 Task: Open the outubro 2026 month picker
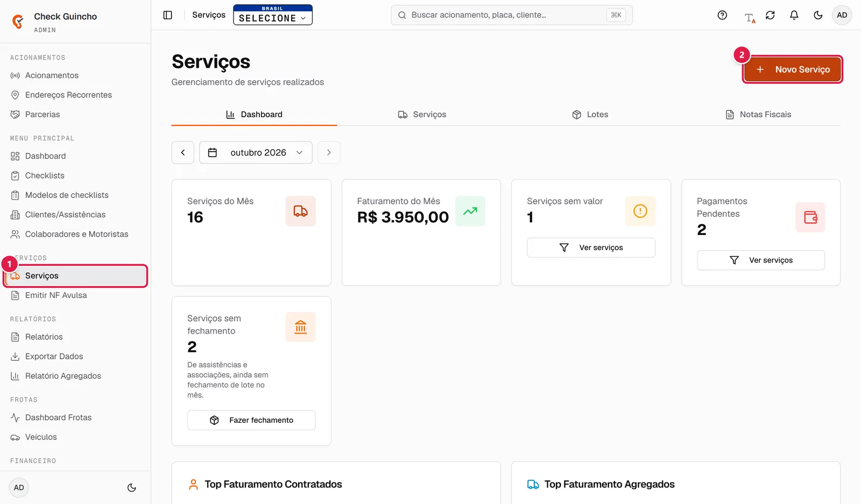point(256,153)
